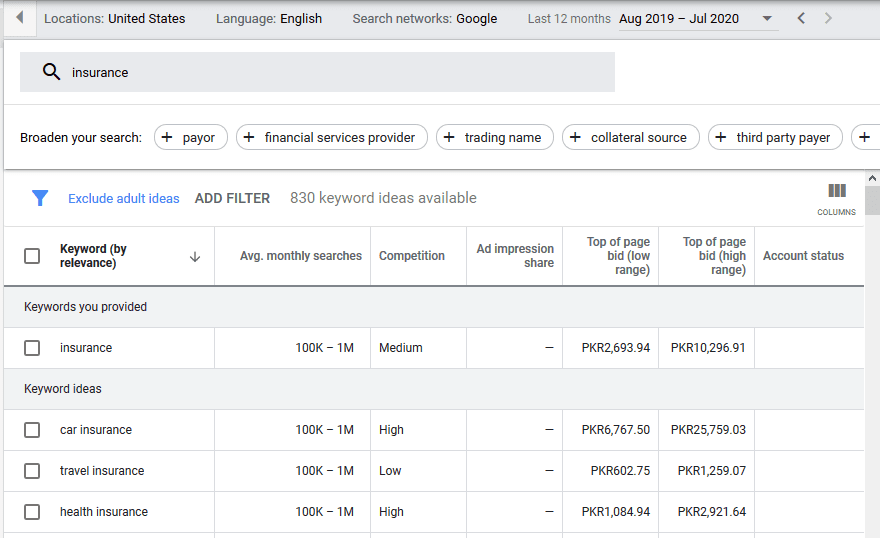Click the Medium competition cell
Viewport: 880px width, 538px height.
[401, 348]
